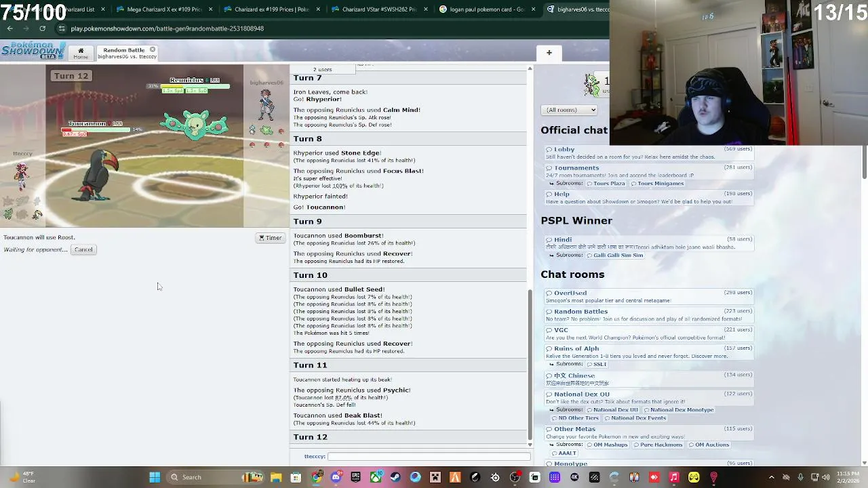Open Discord from the taskbar

coord(336,477)
